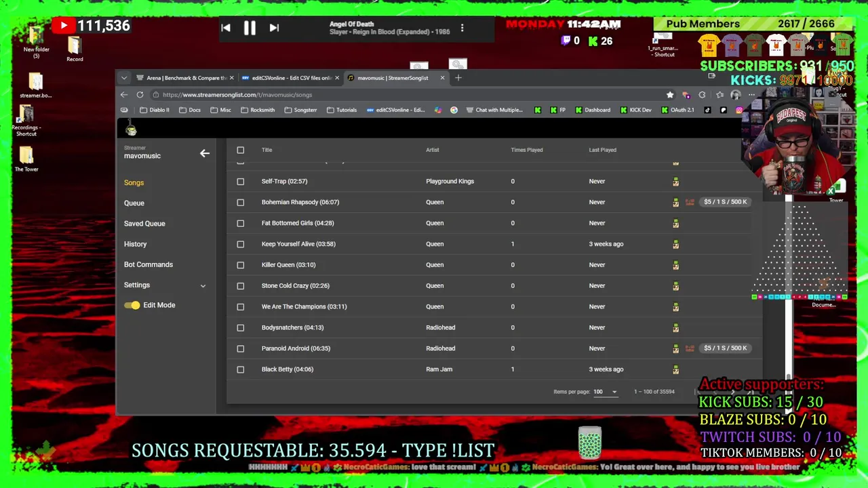Image resolution: width=868 pixels, height=488 pixels.
Task: Pause the Angel Of Death track
Action: point(250,28)
